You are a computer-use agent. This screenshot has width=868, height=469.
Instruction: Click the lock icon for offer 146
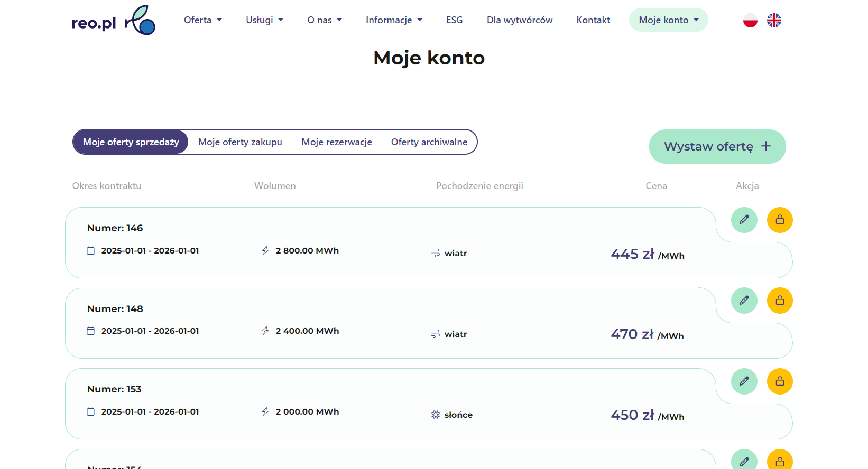pyautogui.click(x=780, y=220)
